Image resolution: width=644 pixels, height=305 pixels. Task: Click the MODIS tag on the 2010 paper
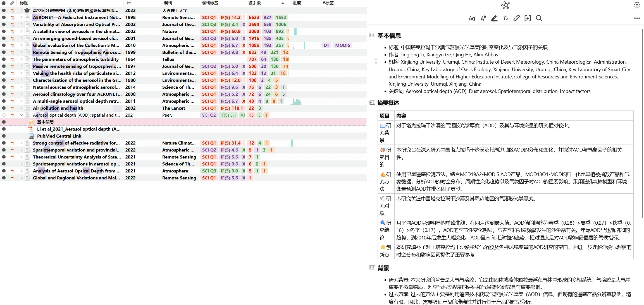(343, 45)
